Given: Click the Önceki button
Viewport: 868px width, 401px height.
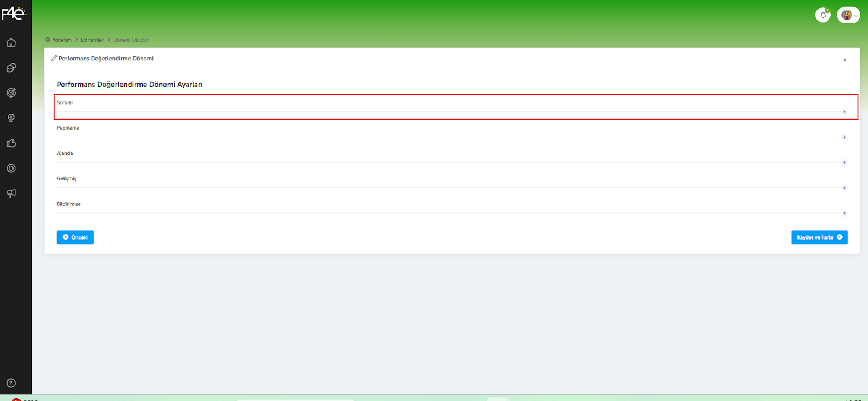Looking at the screenshot, I should pos(75,237).
